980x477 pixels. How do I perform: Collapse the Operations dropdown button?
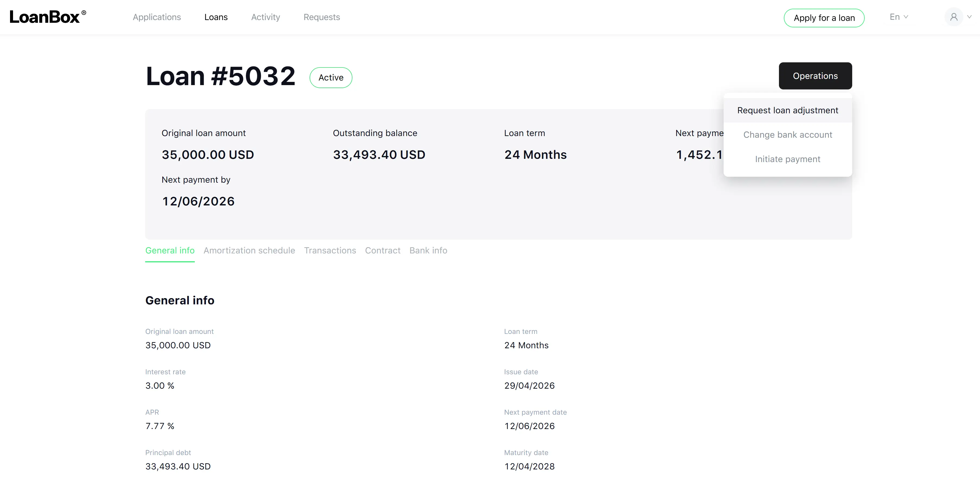[x=815, y=76]
